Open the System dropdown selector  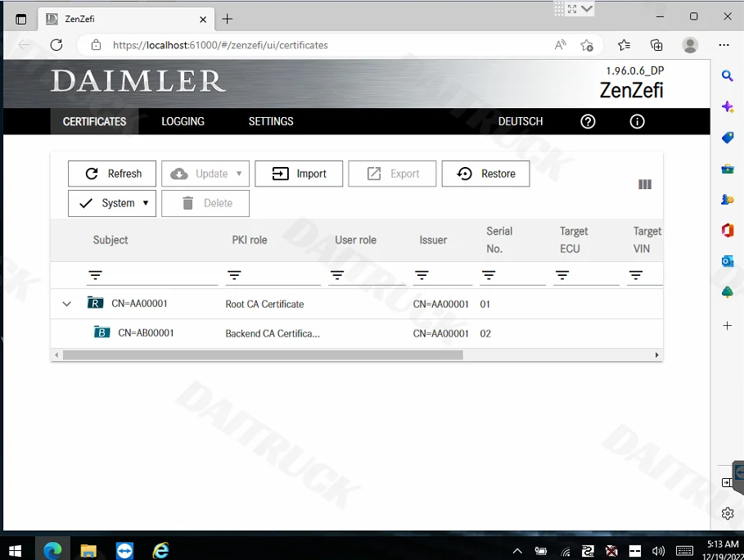(112, 203)
